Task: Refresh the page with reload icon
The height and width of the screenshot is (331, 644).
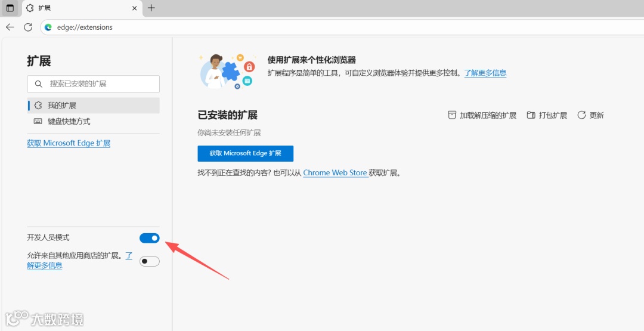Action: point(28,27)
